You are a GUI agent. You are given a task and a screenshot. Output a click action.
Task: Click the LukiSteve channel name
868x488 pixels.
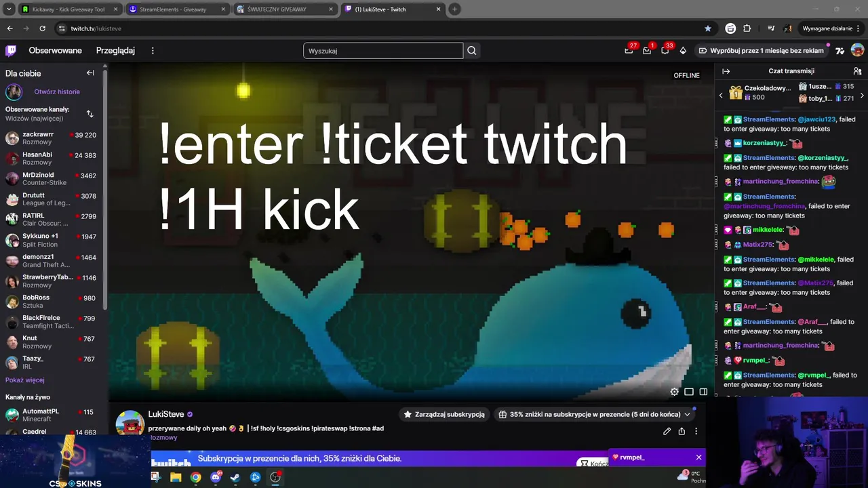point(166,414)
